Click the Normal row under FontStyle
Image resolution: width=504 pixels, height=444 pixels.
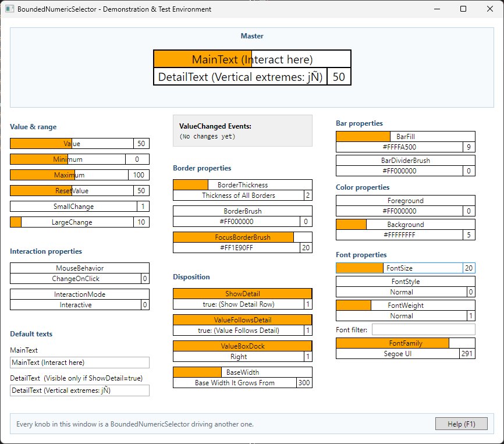click(402, 292)
